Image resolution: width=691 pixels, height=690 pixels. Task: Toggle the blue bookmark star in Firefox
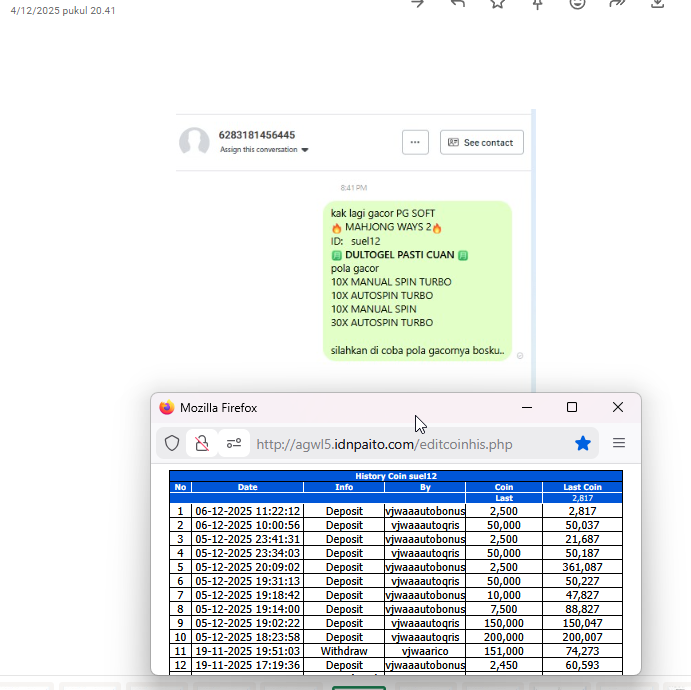click(x=583, y=443)
